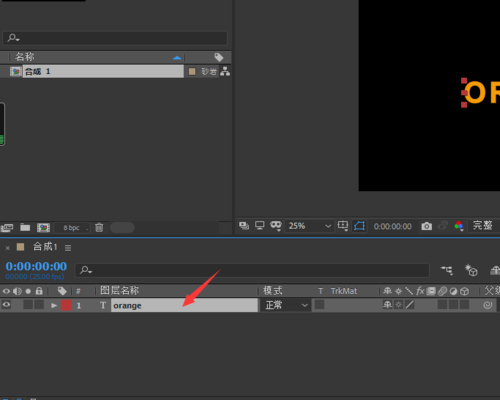
Task: Close the 合成1 timeline tab
Action: click(8, 248)
